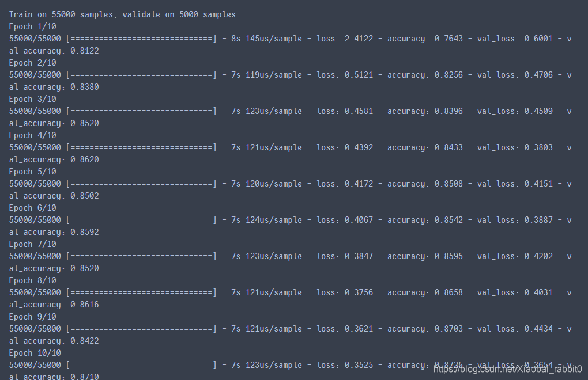Select loss value 0.3621
This screenshot has width=588, height=380.
click(359, 329)
